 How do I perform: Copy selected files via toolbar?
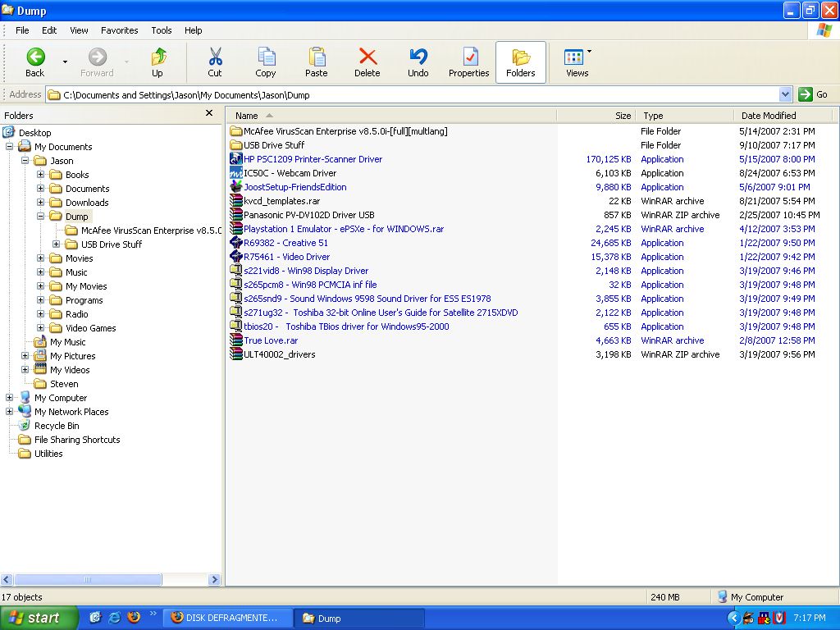click(265, 62)
